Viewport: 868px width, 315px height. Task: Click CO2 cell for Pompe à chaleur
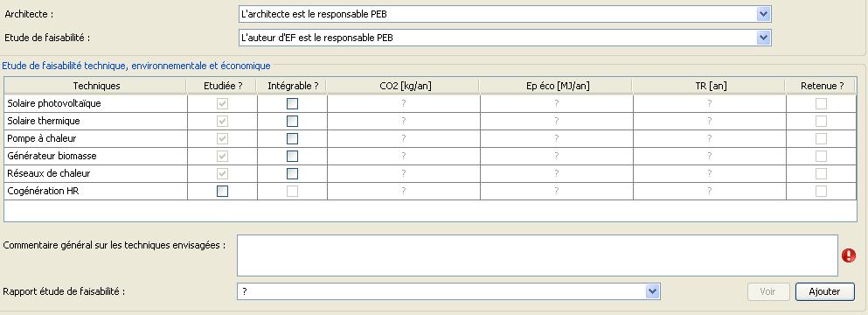[x=404, y=138]
